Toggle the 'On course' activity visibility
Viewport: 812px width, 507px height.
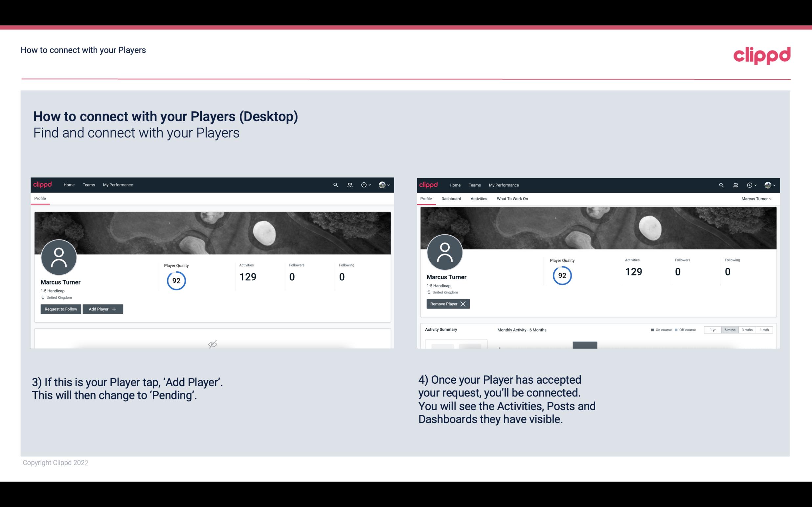point(659,329)
